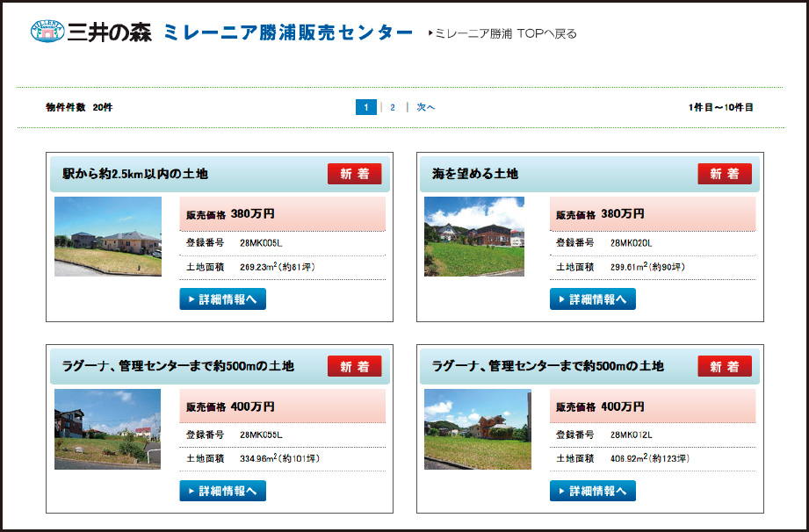
Task: Click the photo of property 28MK012L
Action: 478,429
